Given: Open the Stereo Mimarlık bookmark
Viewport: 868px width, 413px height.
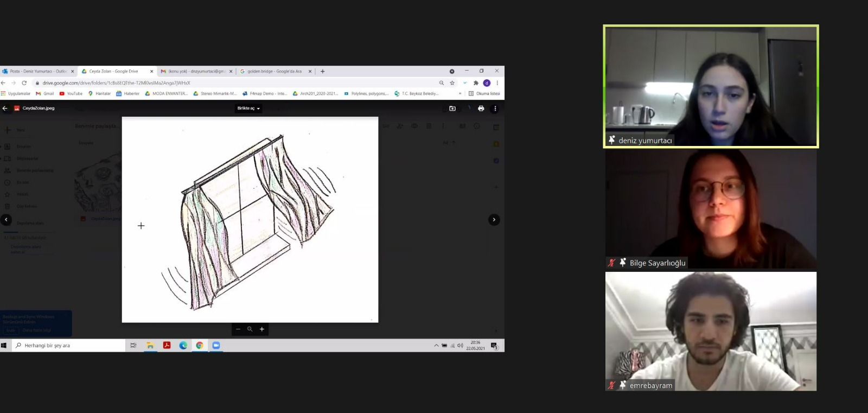Looking at the screenshot, I should point(215,93).
